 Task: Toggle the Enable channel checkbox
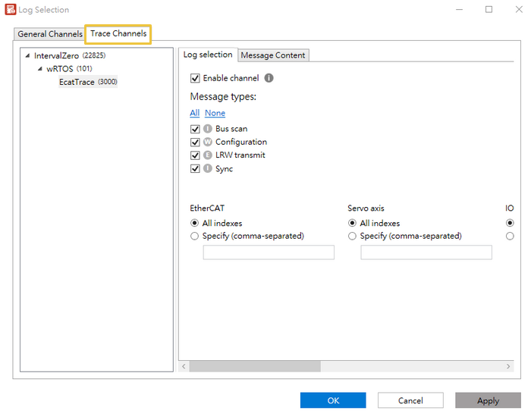(195, 78)
